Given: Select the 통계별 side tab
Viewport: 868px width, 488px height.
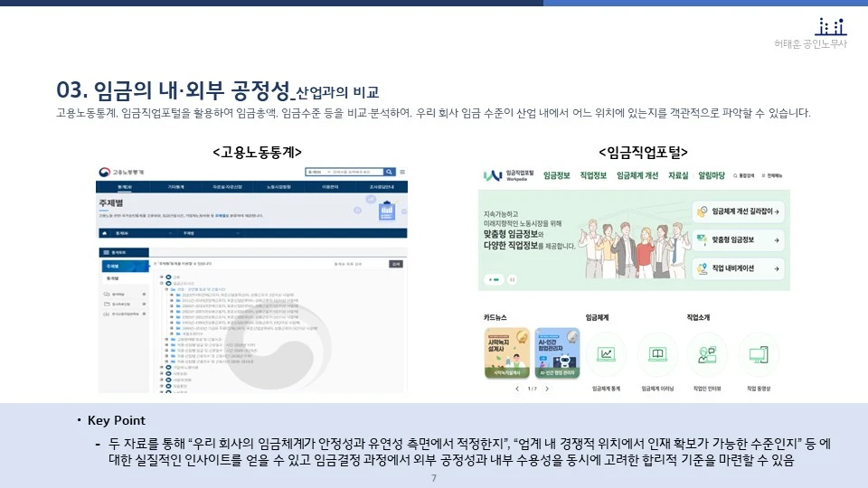Looking at the screenshot, I should pyautogui.click(x=125, y=278).
